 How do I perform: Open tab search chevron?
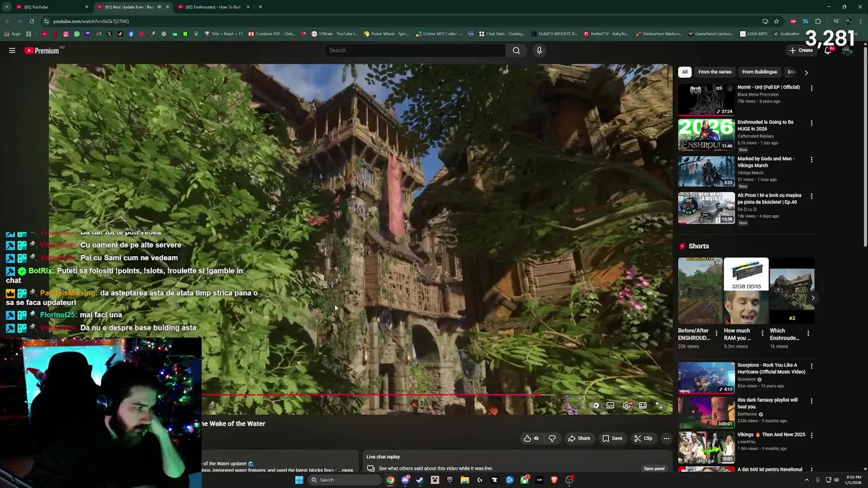(6, 7)
